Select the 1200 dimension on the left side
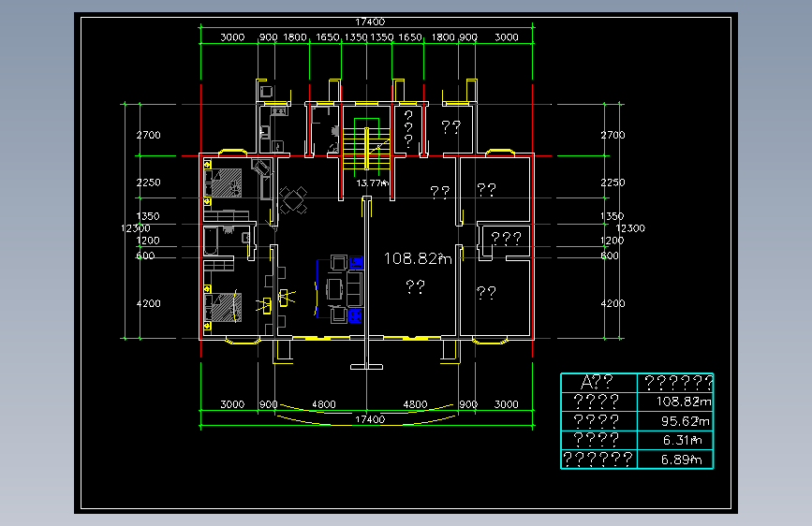 coord(148,241)
